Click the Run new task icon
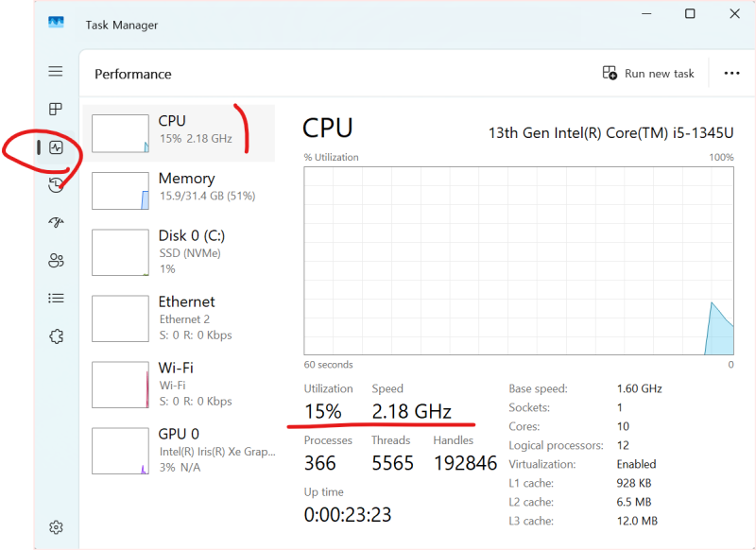The height and width of the screenshot is (550, 756). click(610, 73)
